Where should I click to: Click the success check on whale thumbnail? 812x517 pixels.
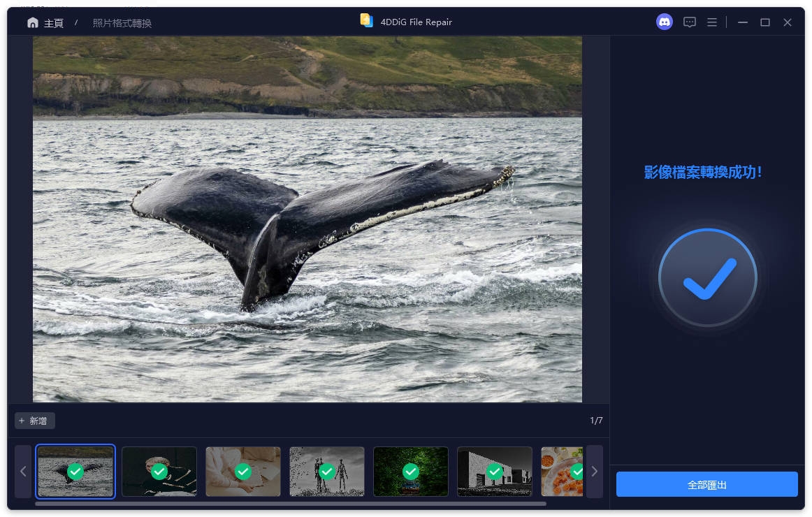click(x=75, y=472)
